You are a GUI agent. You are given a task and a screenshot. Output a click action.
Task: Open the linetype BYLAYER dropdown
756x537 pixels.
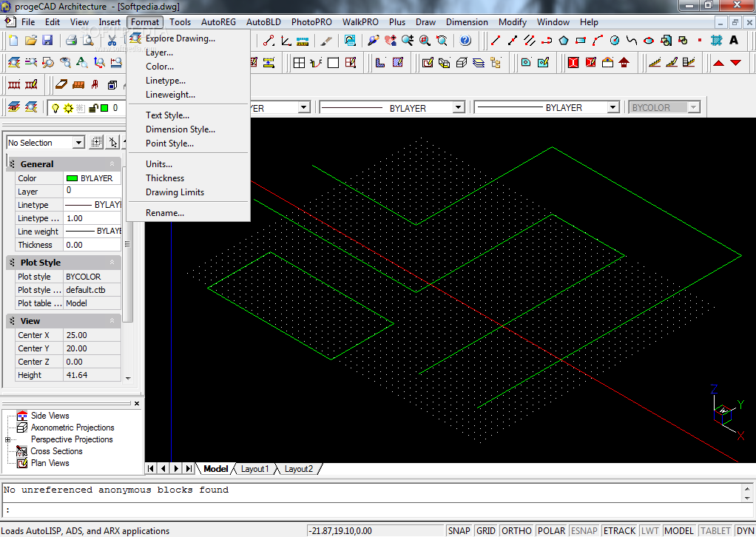[x=459, y=107]
